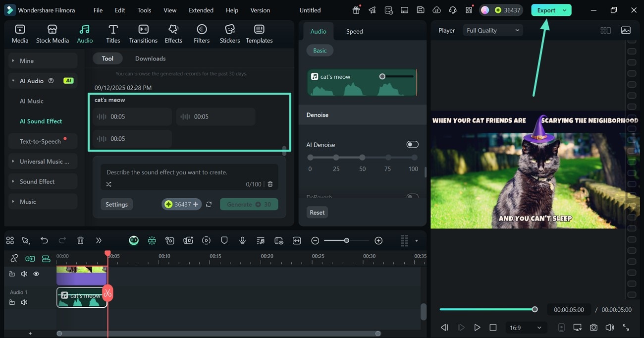Record a voiceover using the microphone icon

pyautogui.click(x=242, y=240)
